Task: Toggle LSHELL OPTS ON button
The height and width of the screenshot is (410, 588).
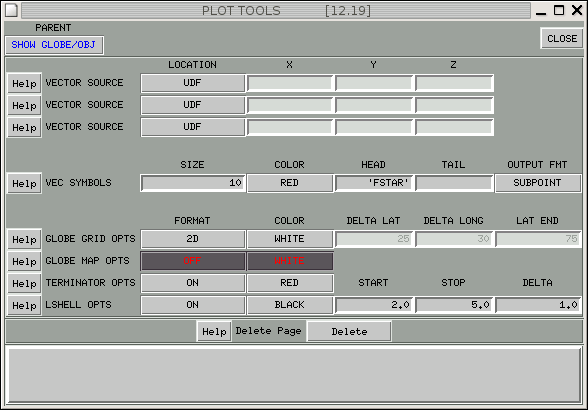Action: (193, 305)
